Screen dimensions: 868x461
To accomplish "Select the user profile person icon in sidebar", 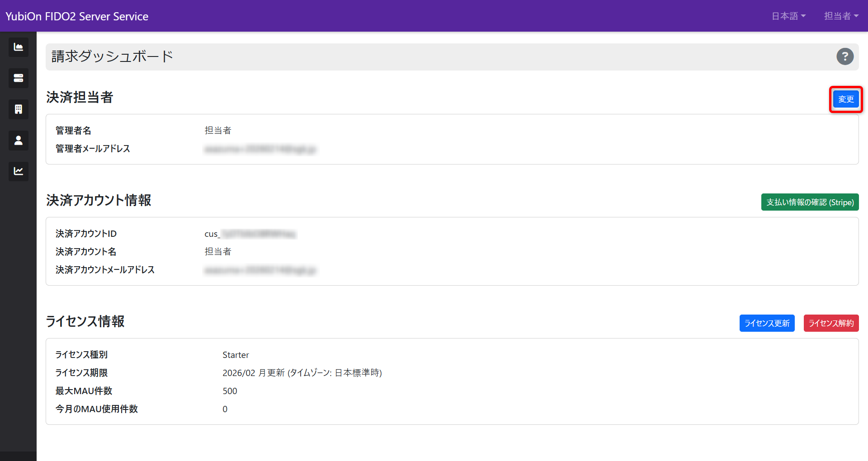I will coord(18,140).
